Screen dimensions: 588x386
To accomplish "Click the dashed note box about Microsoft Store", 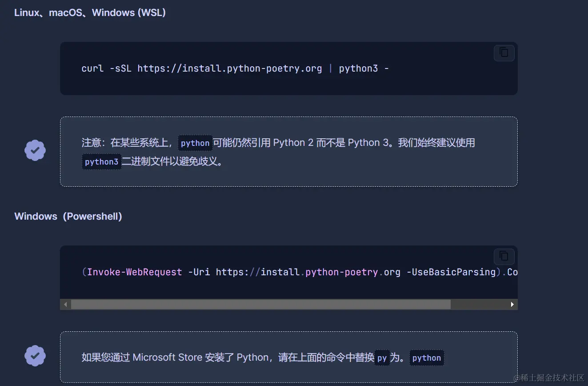I will pyautogui.click(x=288, y=357).
